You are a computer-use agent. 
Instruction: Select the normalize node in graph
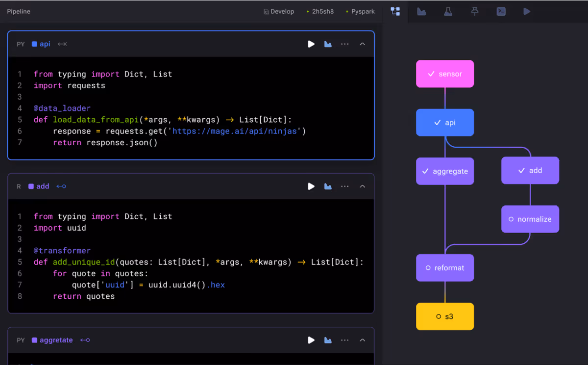(x=530, y=219)
